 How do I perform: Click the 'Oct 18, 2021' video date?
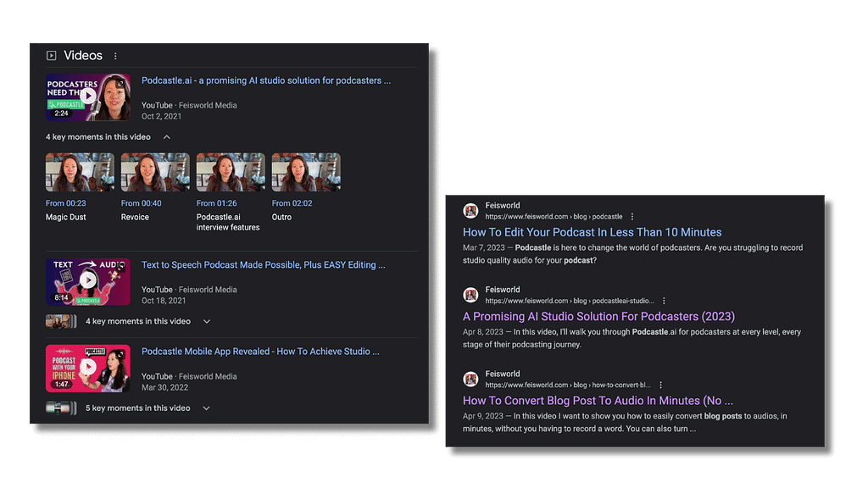(x=164, y=301)
